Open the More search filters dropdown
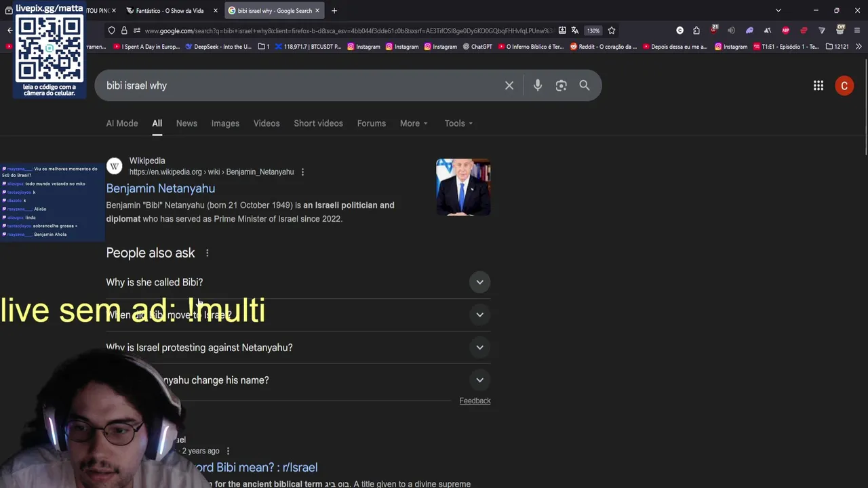 (x=414, y=123)
